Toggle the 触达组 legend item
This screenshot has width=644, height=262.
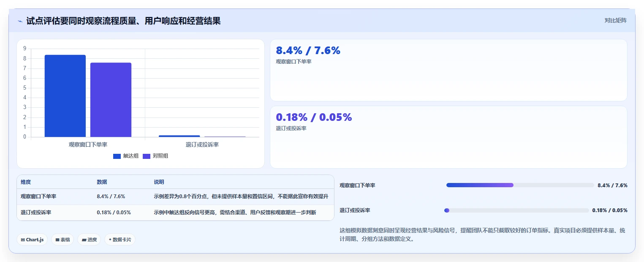click(x=126, y=156)
